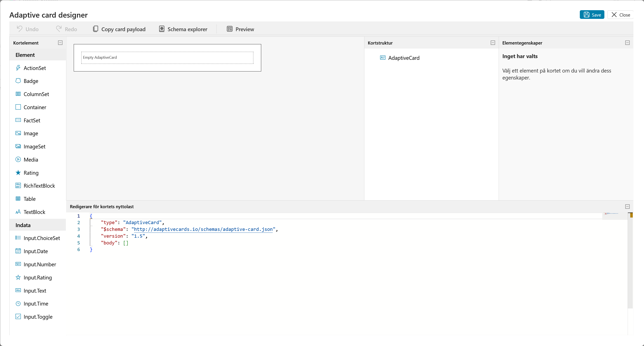
Task: Choose the ColumnSet element icon
Action: (18, 94)
